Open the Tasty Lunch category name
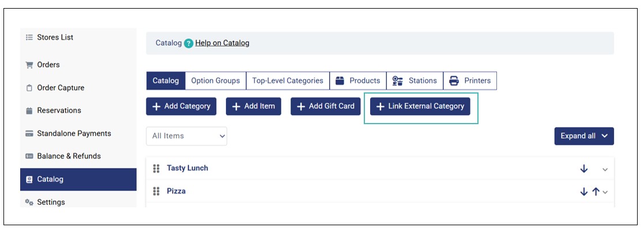The image size is (644, 231). 187,168
